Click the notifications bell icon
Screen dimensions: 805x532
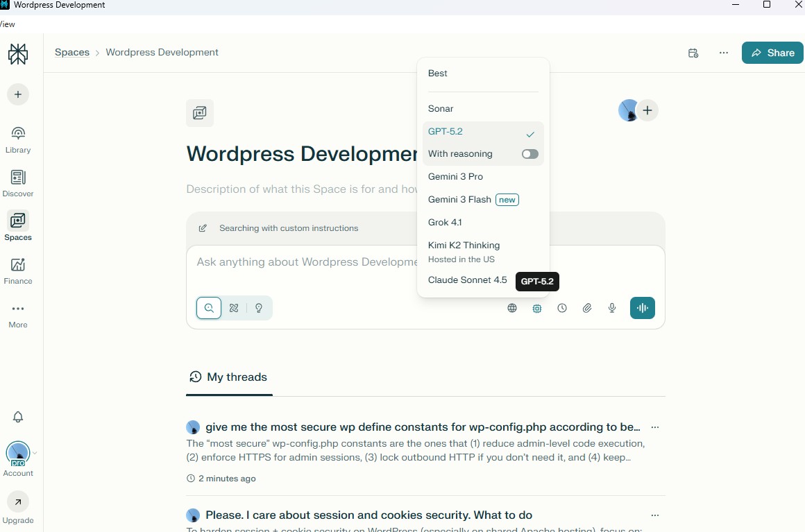[18, 417]
